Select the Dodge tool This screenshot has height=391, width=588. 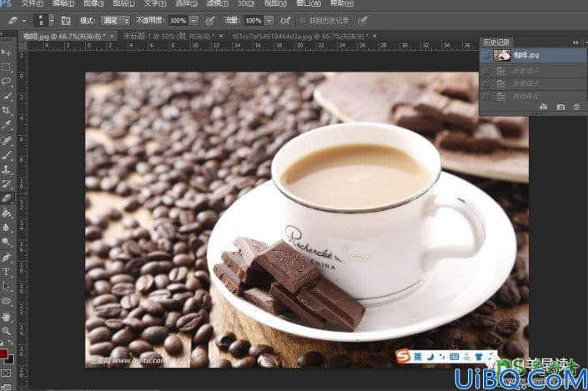tap(6, 242)
